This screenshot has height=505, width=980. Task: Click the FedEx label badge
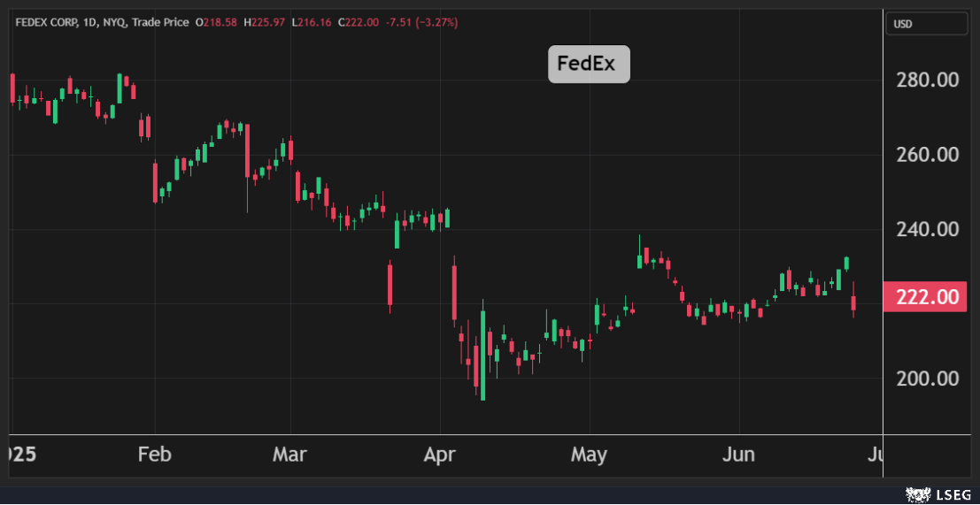[x=589, y=65]
